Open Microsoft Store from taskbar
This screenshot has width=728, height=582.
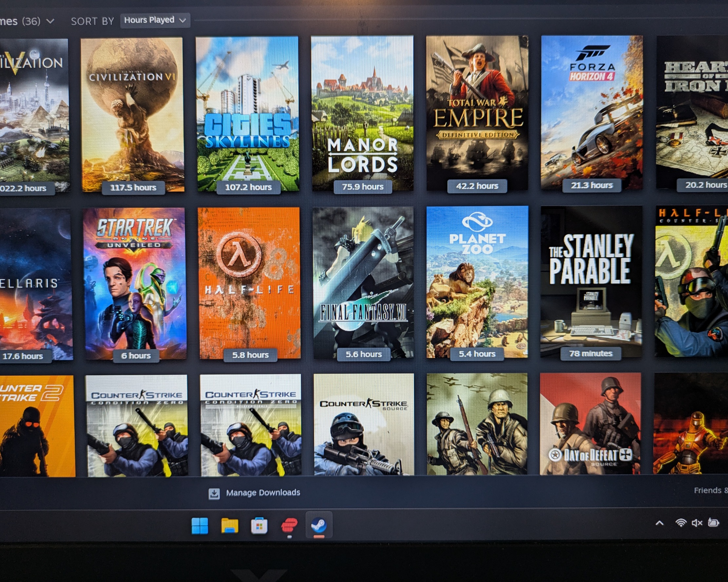259,526
